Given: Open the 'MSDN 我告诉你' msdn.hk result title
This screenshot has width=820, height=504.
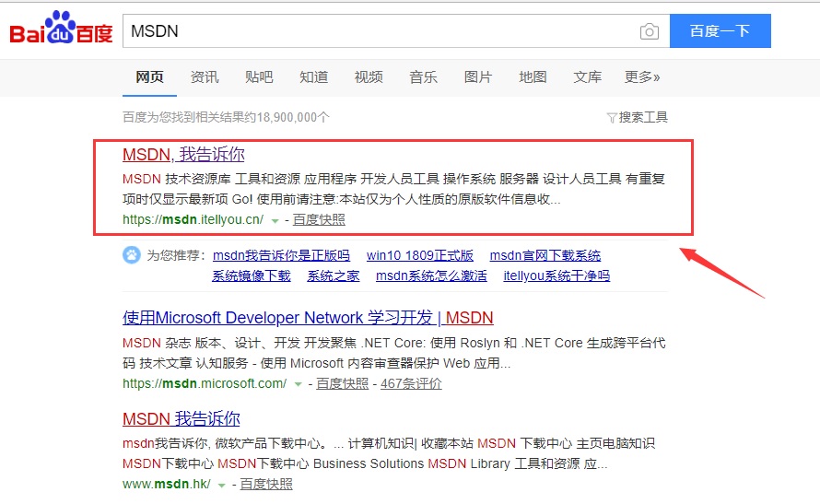Looking at the screenshot, I should (182, 418).
